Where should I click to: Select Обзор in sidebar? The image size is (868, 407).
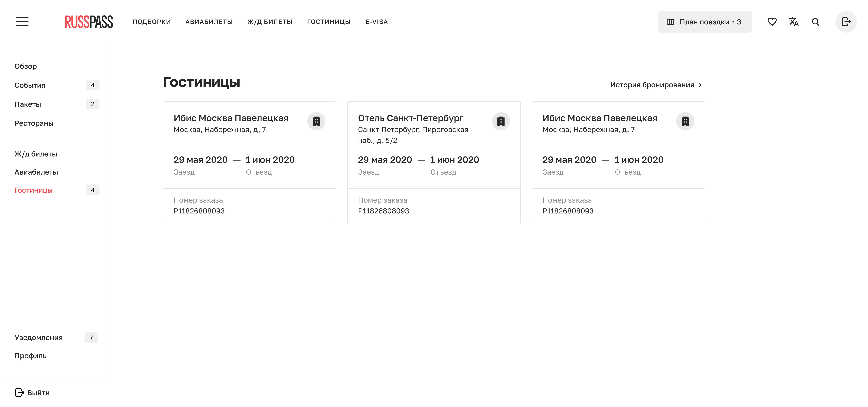(26, 66)
